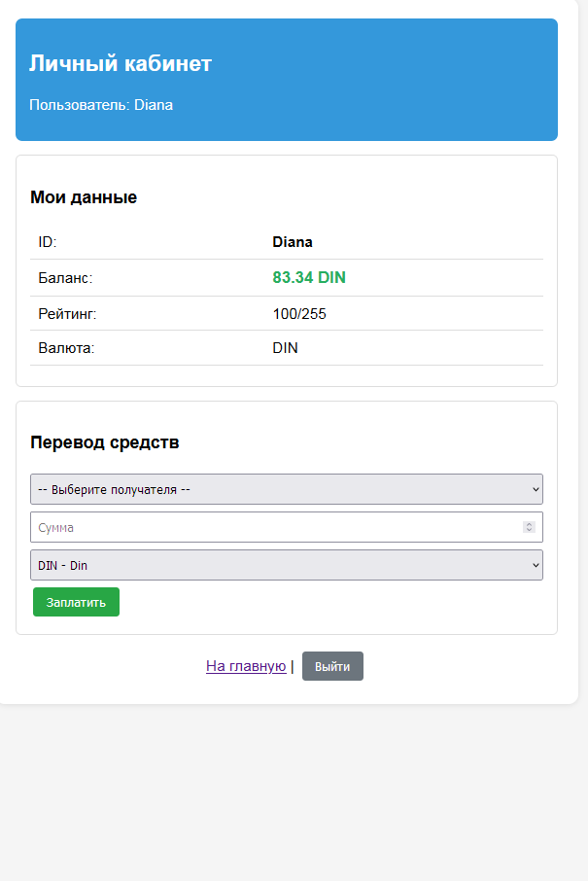Click the "Перевод средств" section title
The height and width of the screenshot is (881, 588).
pyautogui.click(x=105, y=441)
